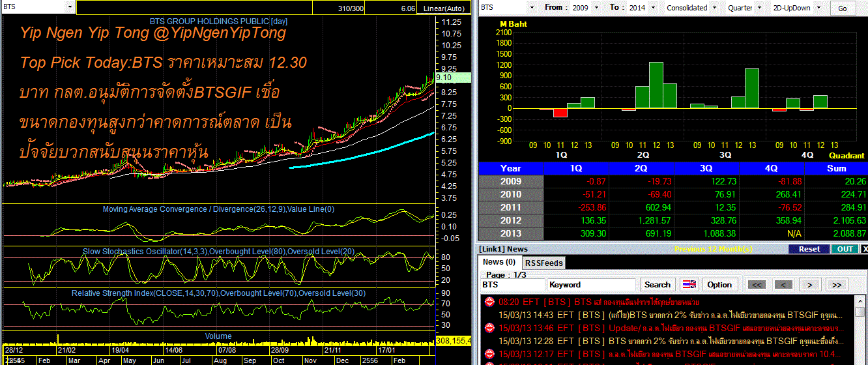Expand the financials BTS symbol dropdown
The height and width of the screenshot is (365, 868).
pyautogui.click(x=532, y=8)
